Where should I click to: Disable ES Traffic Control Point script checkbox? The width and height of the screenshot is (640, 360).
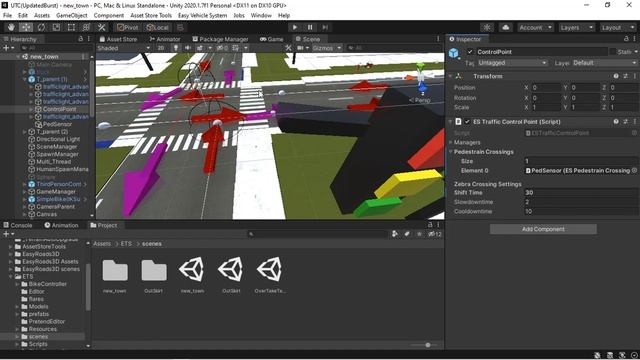pos(467,122)
